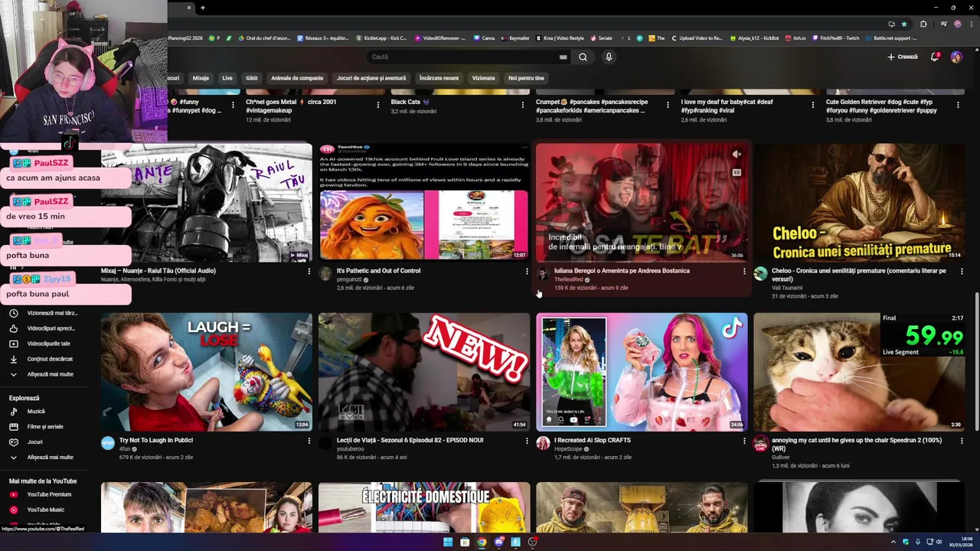Open the TheRealRed channel name link
The width and height of the screenshot is (980, 551).
569,279
